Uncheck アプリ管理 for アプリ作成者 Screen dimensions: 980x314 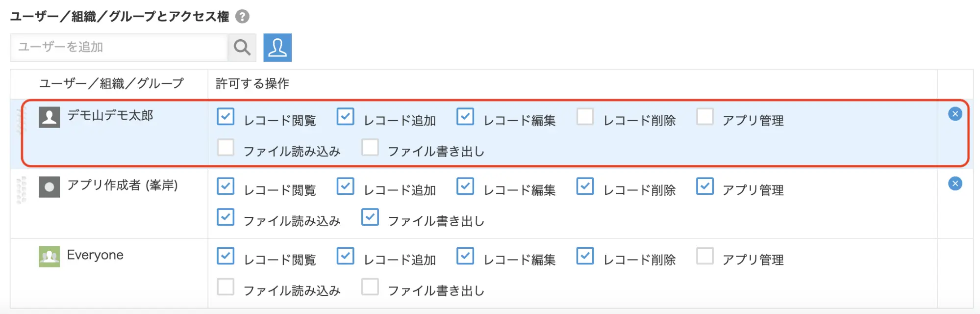tap(705, 186)
